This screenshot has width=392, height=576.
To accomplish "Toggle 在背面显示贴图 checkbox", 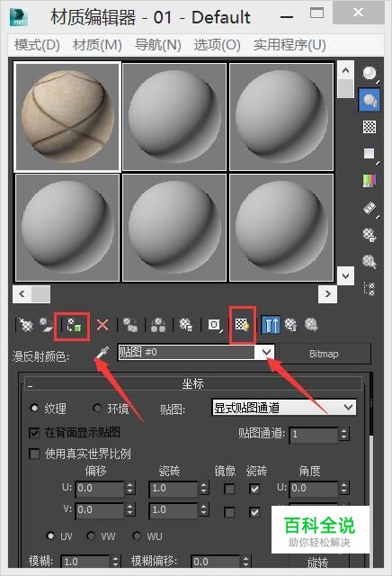I will pyautogui.click(x=34, y=433).
